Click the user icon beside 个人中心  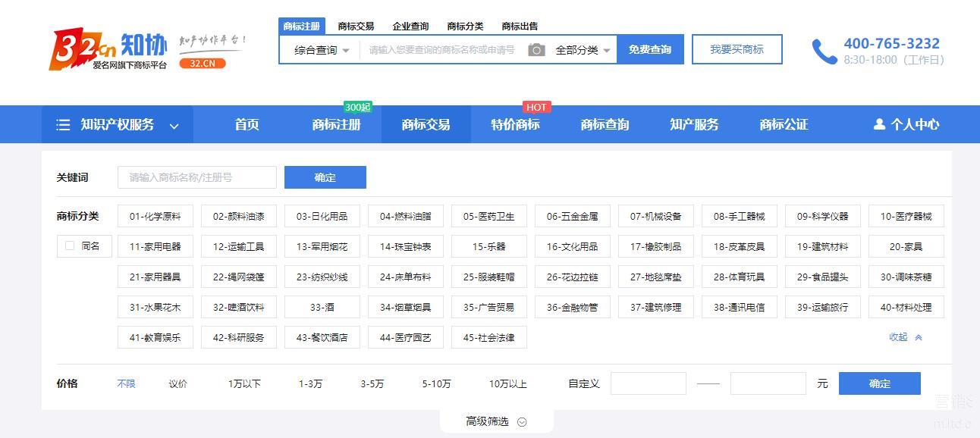[879, 124]
